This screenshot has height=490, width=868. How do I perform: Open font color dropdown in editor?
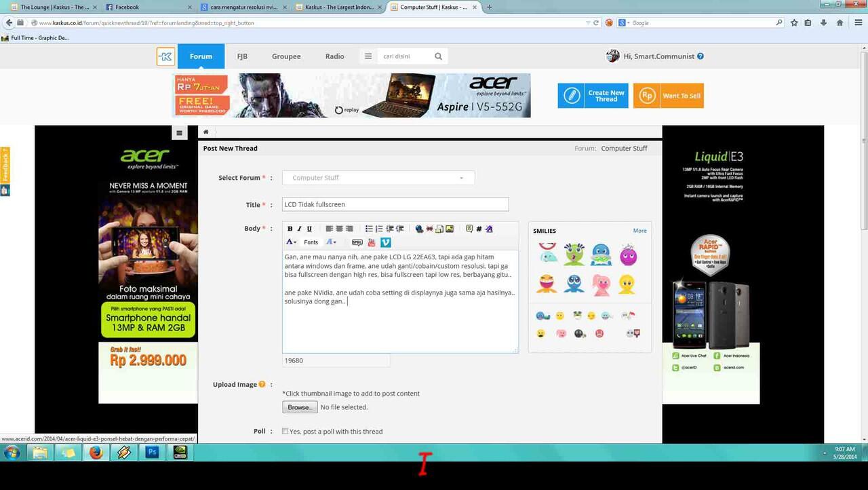click(291, 242)
